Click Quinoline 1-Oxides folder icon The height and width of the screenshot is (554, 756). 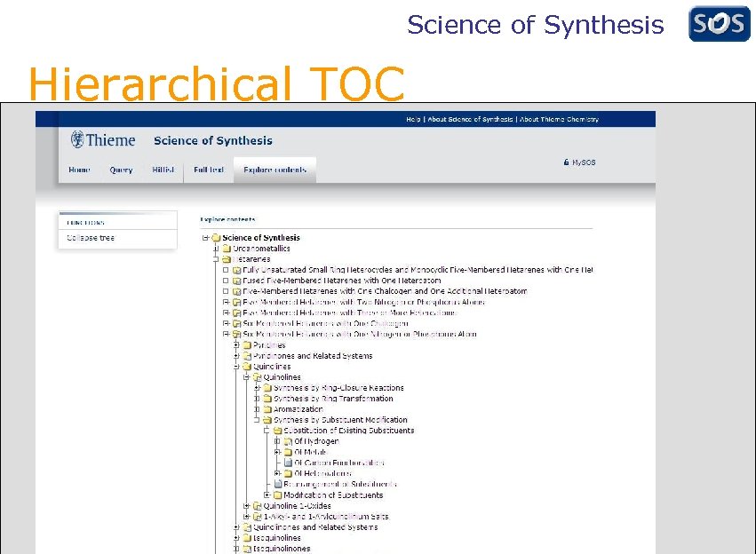[258, 506]
